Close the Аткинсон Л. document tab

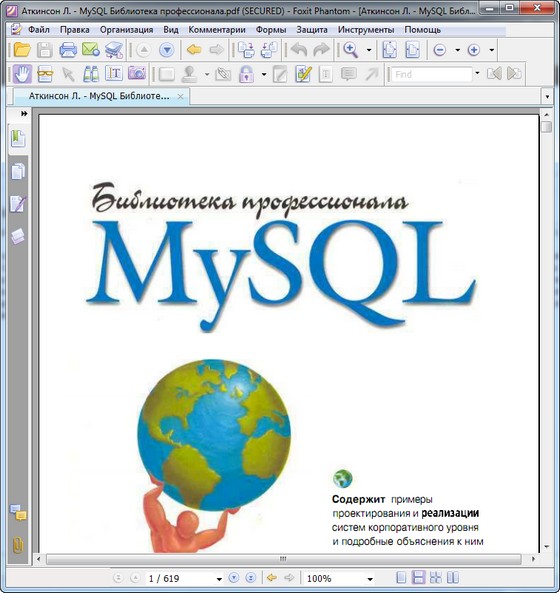coord(181,96)
